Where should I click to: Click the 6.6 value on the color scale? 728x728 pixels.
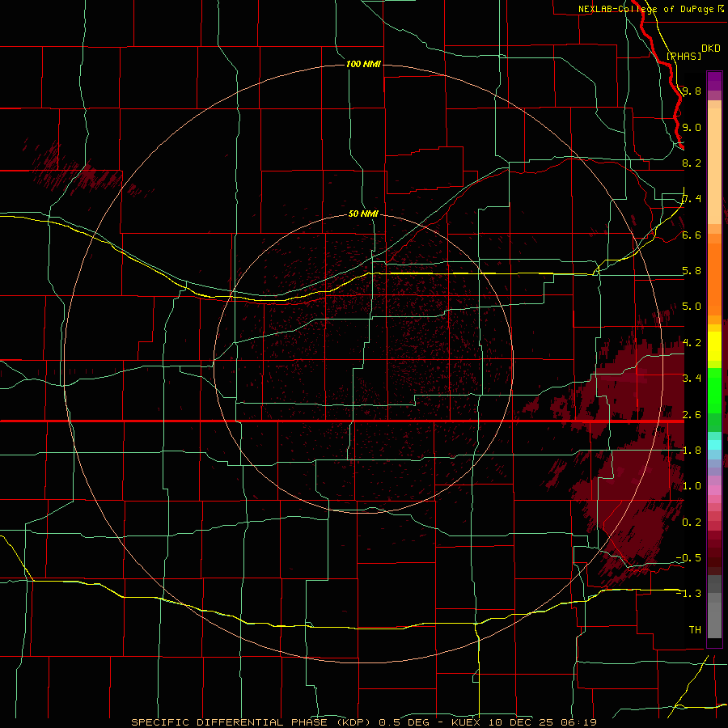pos(692,235)
